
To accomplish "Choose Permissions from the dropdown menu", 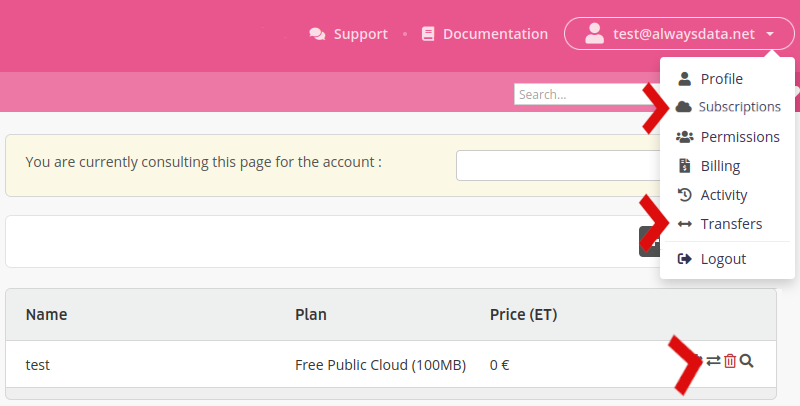I will (739, 137).
